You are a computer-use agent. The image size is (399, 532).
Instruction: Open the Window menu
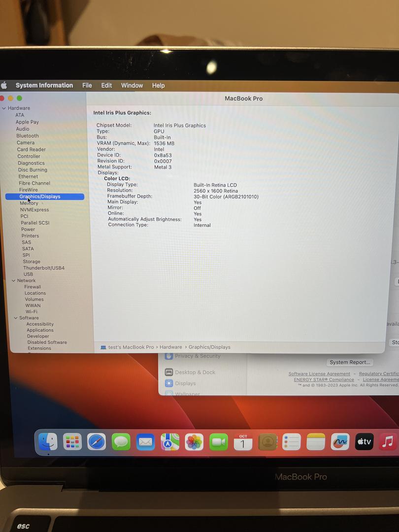(132, 86)
